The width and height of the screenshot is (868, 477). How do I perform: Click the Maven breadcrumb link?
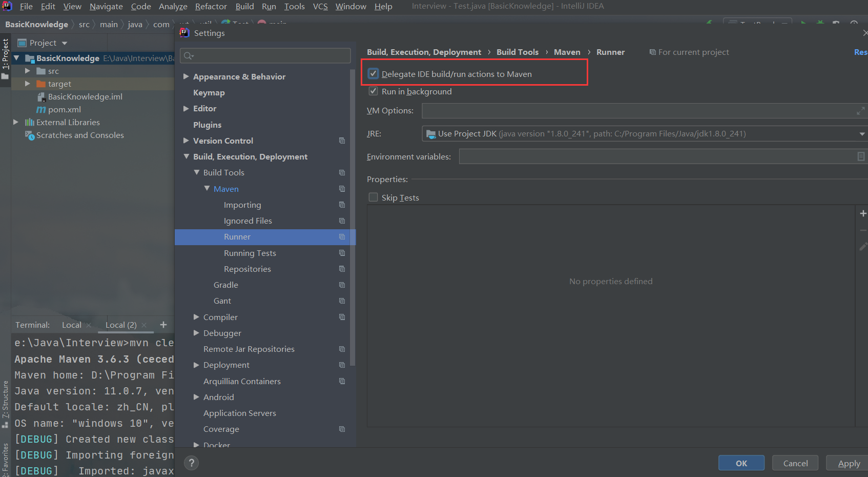[567, 52]
